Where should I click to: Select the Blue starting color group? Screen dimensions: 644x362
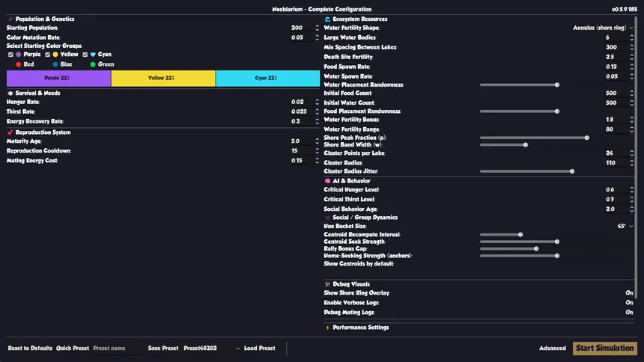(x=62, y=64)
